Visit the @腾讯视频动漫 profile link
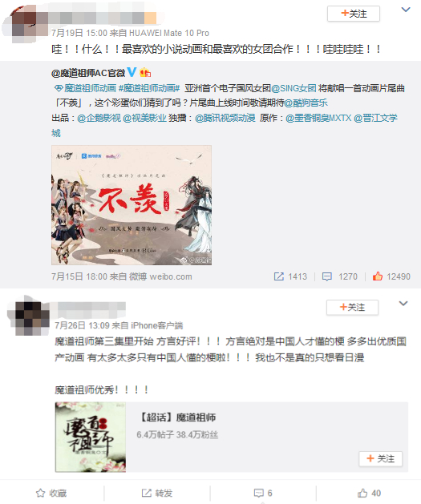Image resolution: width=421 pixels, height=504 pixels. pos(225,118)
